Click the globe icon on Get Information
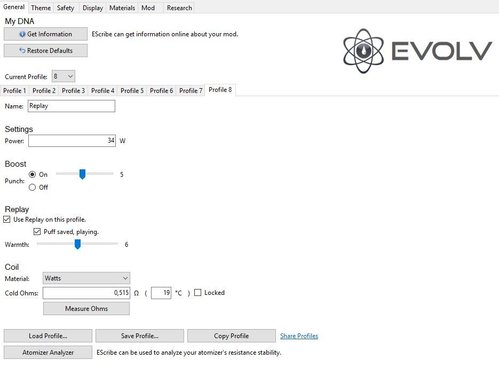Viewport: 499px width, 367px height. click(x=22, y=34)
